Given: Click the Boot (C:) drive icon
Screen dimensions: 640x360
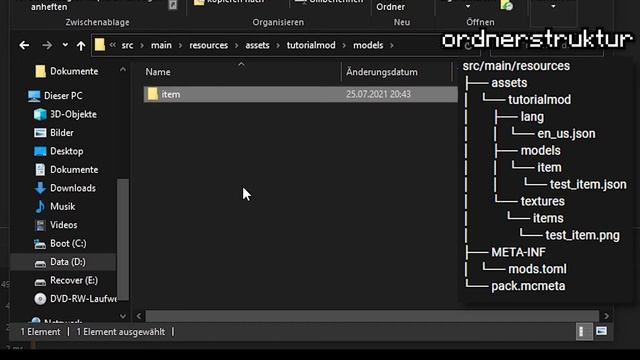Looking at the screenshot, I should (x=40, y=244).
